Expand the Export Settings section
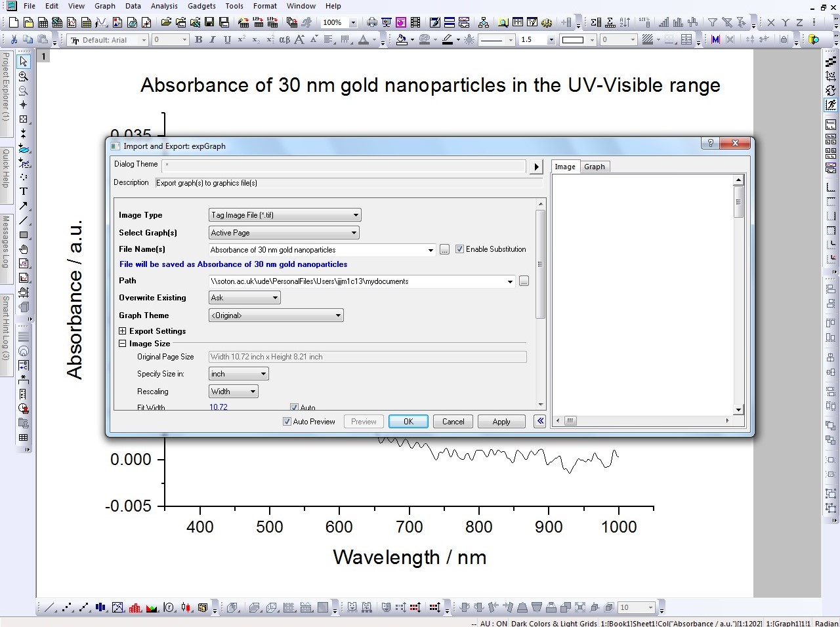This screenshot has height=627, width=840. tap(123, 331)
